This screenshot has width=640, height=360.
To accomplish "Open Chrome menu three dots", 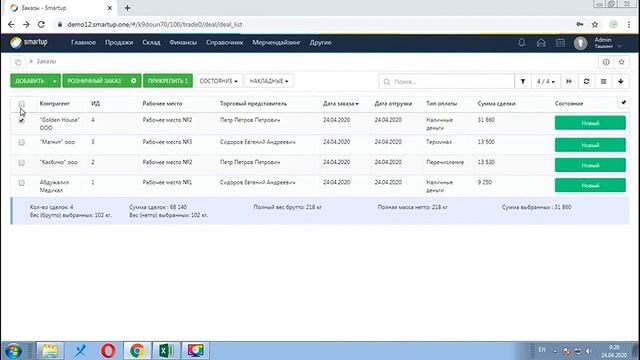I will pos(629,24).
